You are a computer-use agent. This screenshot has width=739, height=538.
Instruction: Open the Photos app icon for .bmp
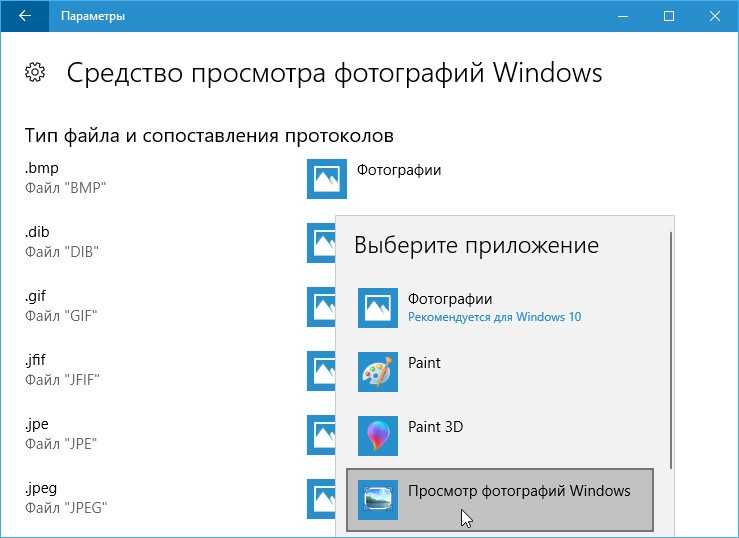coord(327,179)
